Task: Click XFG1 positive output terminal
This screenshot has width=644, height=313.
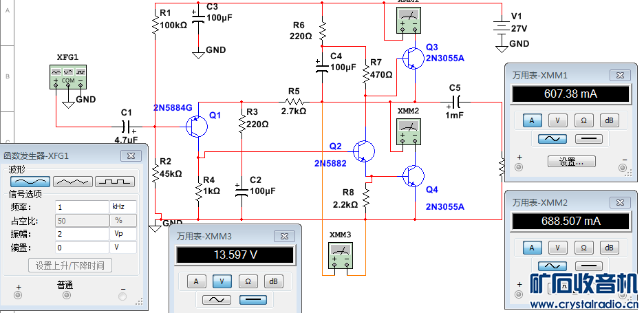Action: tap(18, 295)
